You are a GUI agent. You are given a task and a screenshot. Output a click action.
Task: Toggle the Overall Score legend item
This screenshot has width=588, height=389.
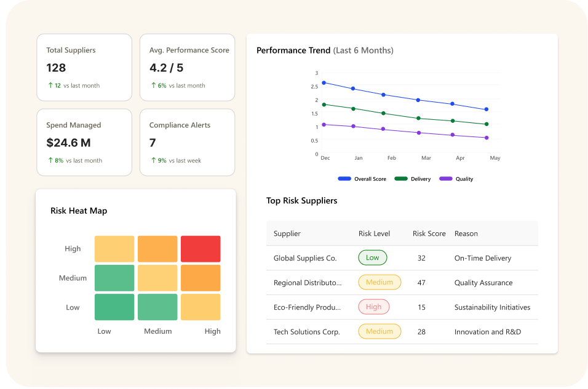pyautogui.click(x=362, y=179)
